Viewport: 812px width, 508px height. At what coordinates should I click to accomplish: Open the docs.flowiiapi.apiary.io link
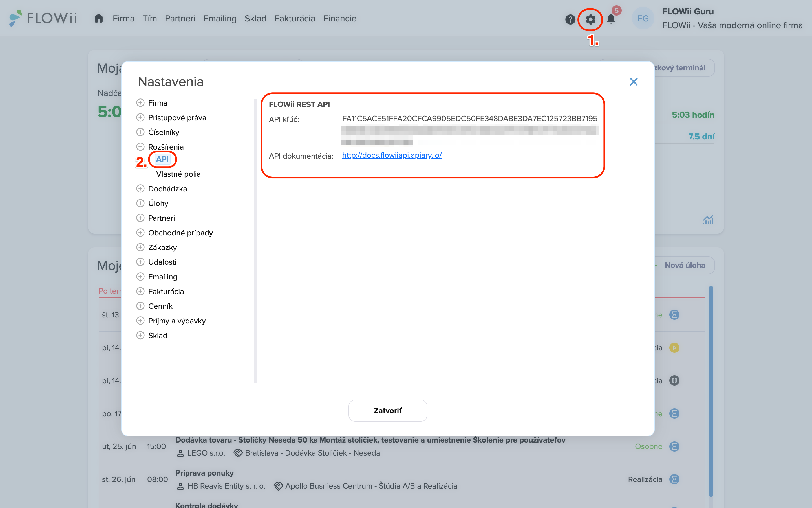(392, 155)
